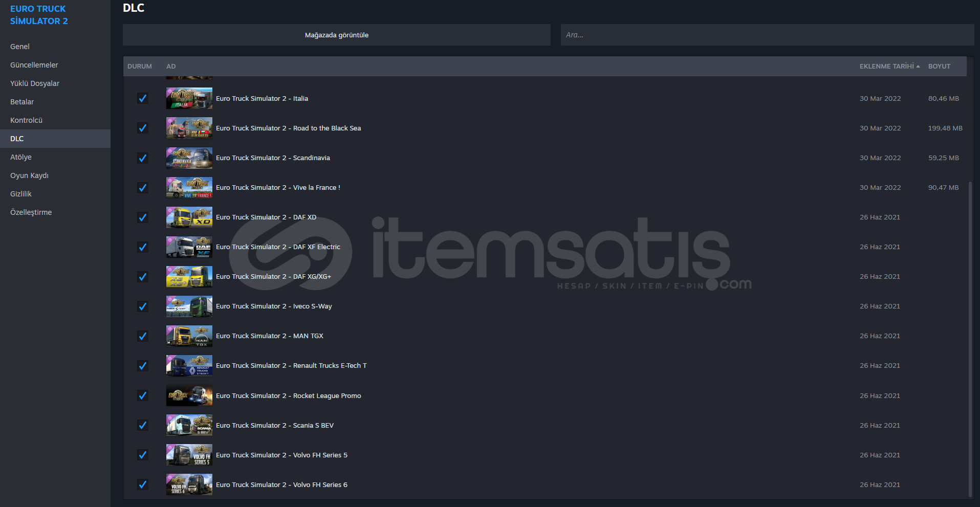Open Yüklü Dosyalar section

click(x=55, y=83)
